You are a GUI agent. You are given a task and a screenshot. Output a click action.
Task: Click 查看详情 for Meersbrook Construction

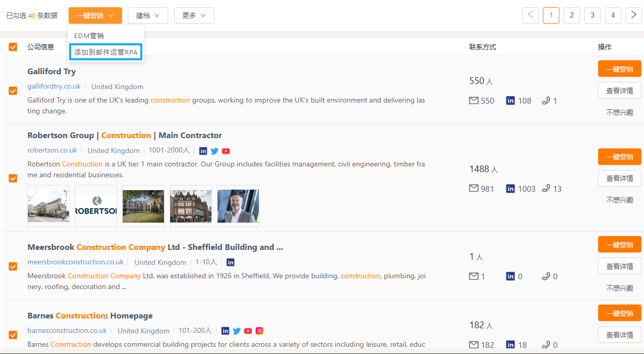(620, 266)
